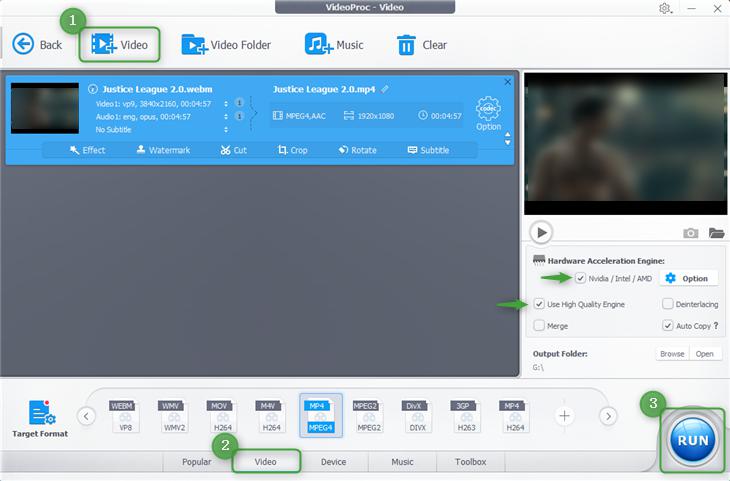This screenshot has height=481, width=730.
Task: Open the output folder
Action: coord(705,354)
